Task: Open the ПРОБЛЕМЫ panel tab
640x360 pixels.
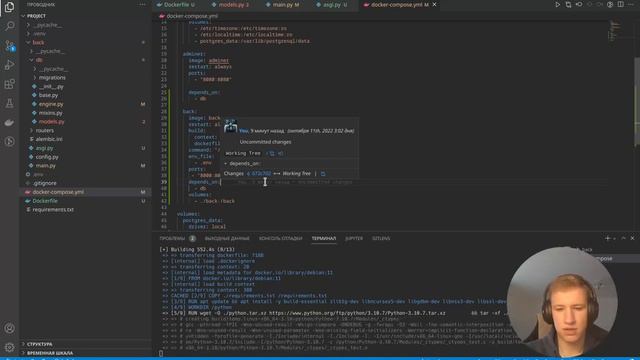Action: pyautogui.click(x=172, y=238)
